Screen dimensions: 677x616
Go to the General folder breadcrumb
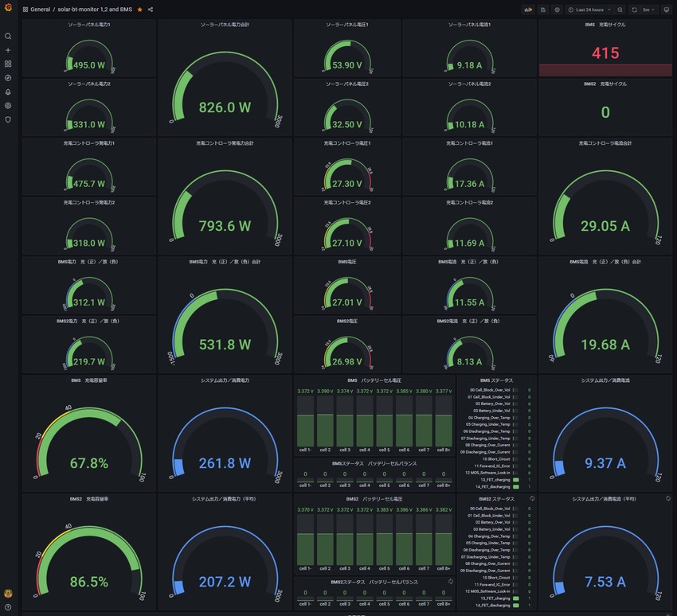point(40,10)
